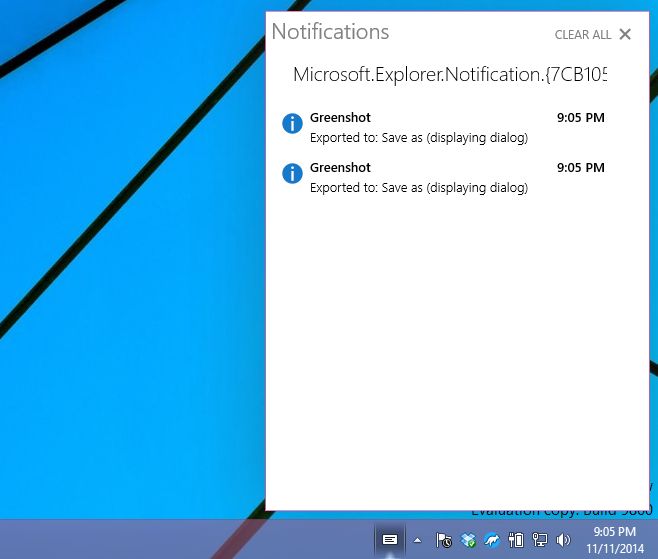Click the volume speaker tray icon
Image resolution: width=658 pixels, height=559 pixels.
point(563,541)
